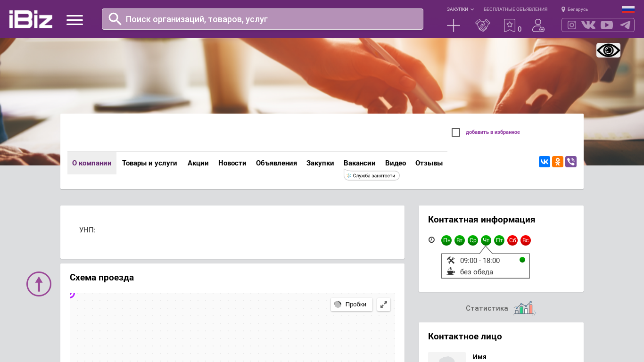Image resolution: width=644 pixels, height=362 pixels.
Task: Open the iBiz home logo
Action: [x=31, y=19]
